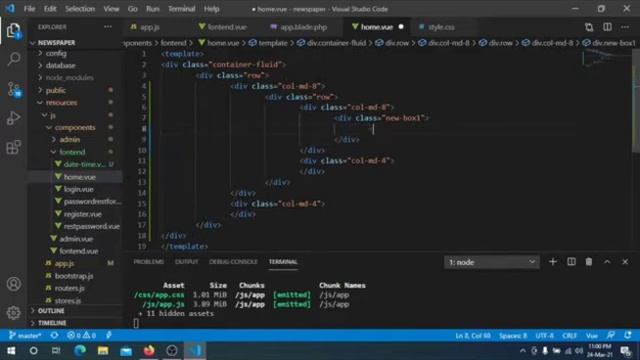
Task: Click the master branch indicator in status bar
Action: click(x=25, y=336)
